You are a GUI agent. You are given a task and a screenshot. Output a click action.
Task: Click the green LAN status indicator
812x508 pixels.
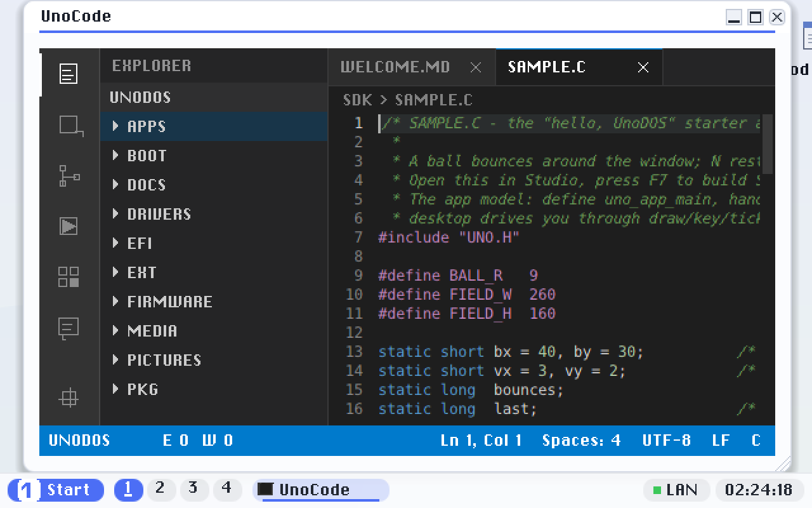pos(657,490)
